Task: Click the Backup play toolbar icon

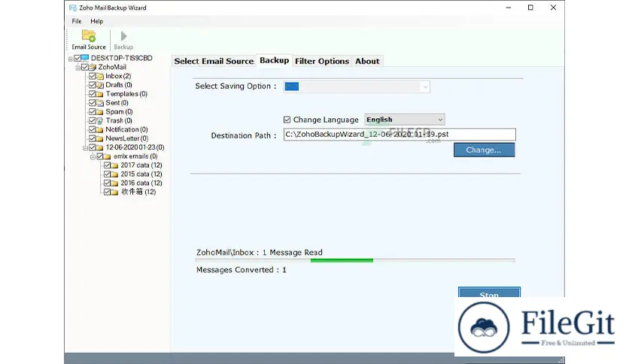Action: tap(123, 36)
